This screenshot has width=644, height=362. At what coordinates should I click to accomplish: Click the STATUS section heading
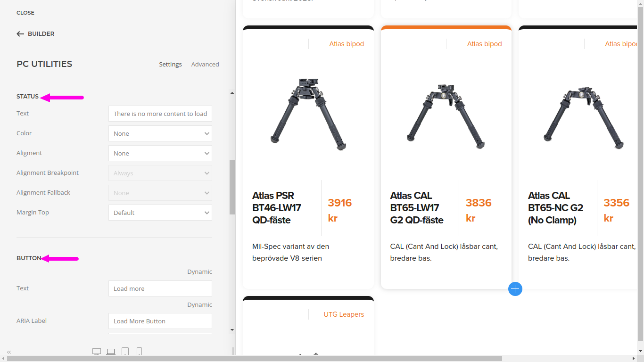click(x=27, y=97)
